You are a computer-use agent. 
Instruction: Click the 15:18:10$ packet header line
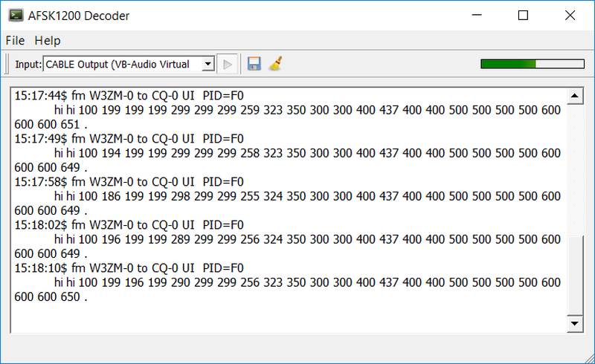(x=129, y=268)
